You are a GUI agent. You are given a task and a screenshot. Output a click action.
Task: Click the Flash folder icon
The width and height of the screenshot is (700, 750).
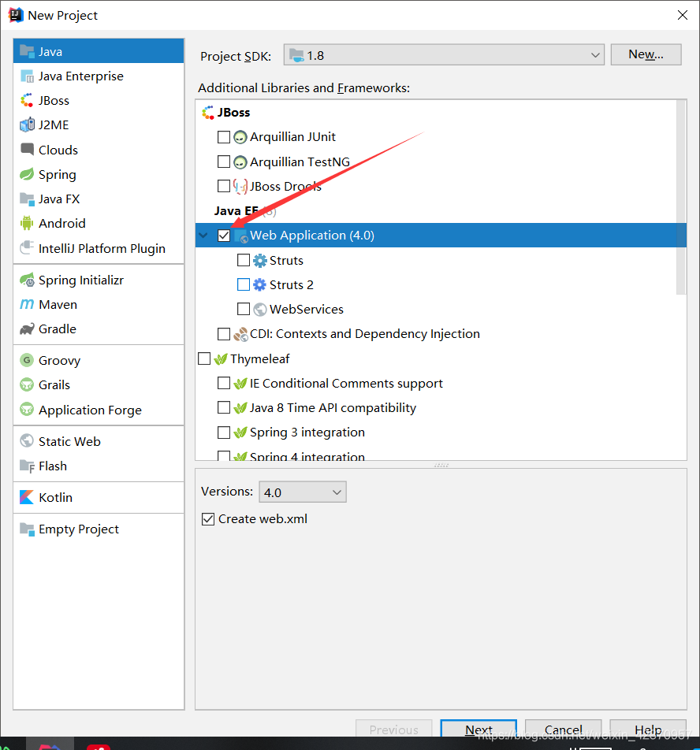27,466
